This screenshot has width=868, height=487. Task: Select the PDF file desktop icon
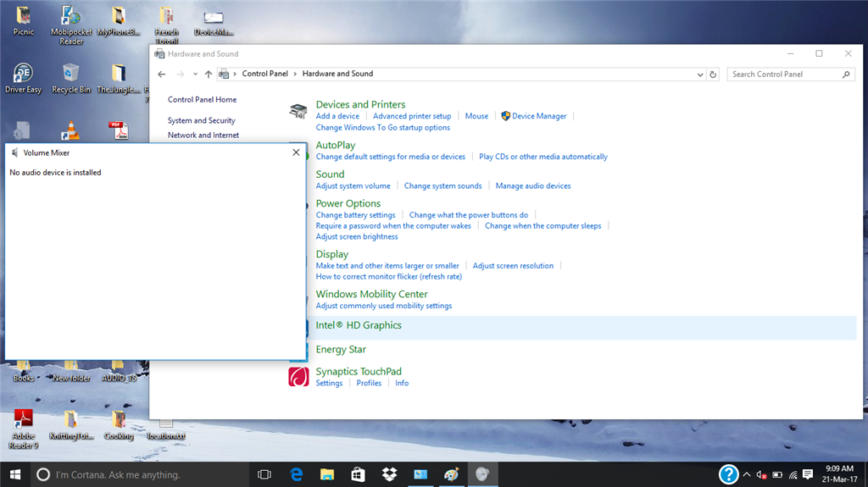coord(119,130)
